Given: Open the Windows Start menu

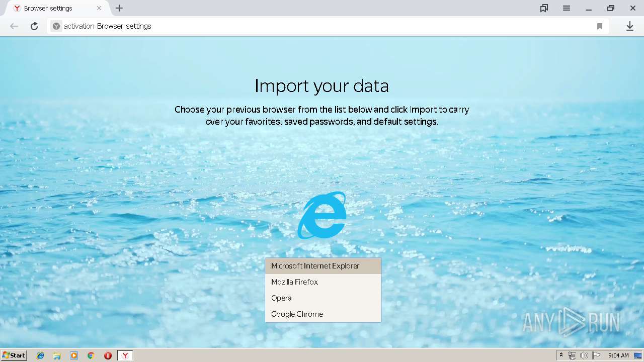Looking at the screenshot, I should [14, 355].
